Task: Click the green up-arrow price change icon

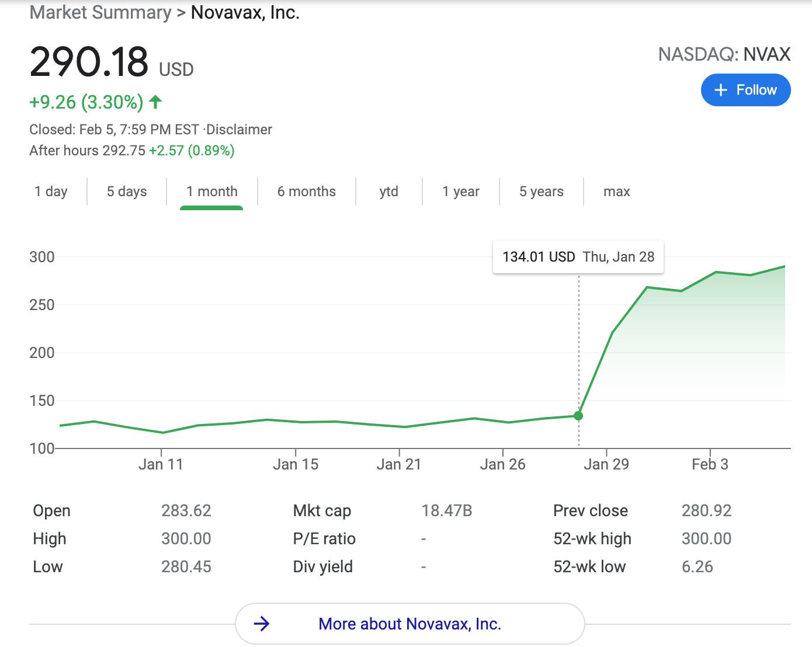Action: [x=155, y=102]
